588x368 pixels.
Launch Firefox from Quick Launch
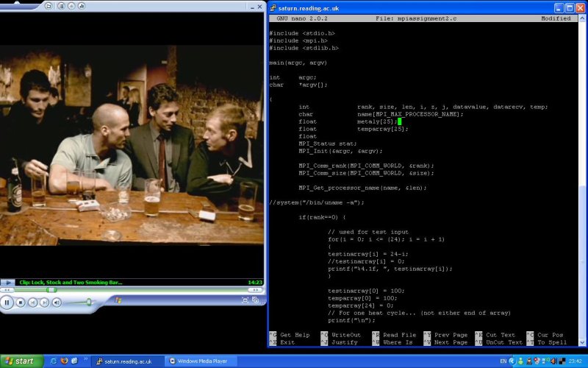click(64, 361)
